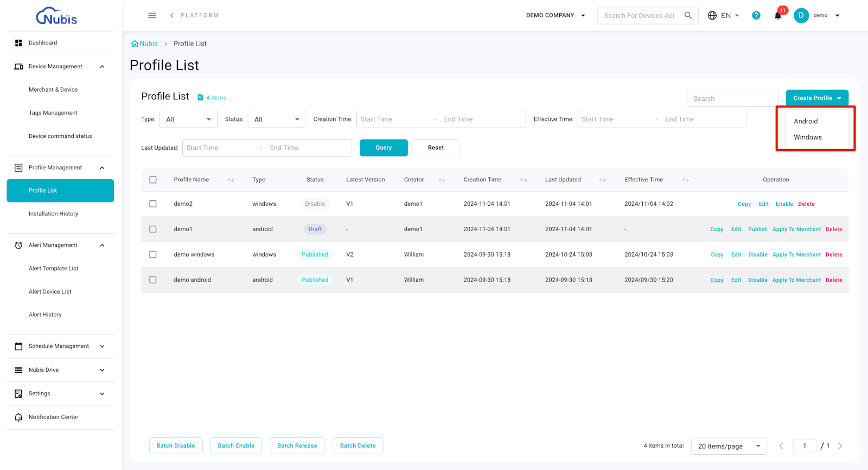Click the Profile Management icon
Image resolution: width=868 pixels, height=470 pixels.
[x=18, y=168]
